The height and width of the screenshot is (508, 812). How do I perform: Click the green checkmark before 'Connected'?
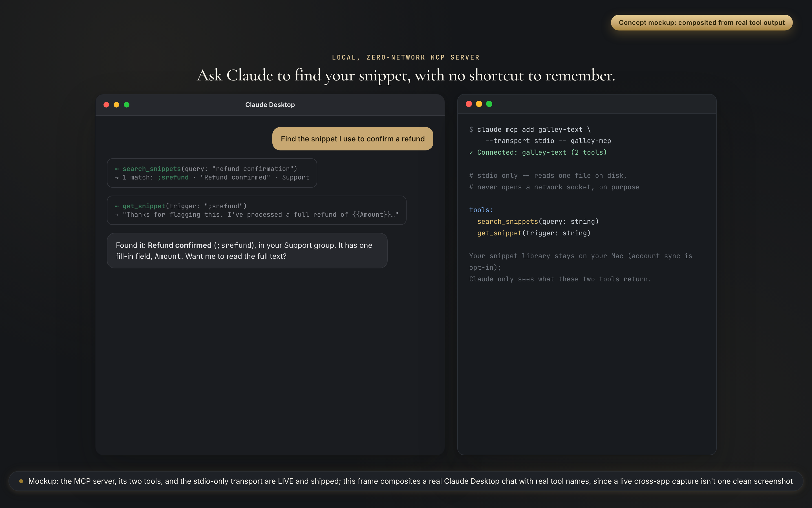[x=471, y=152]
